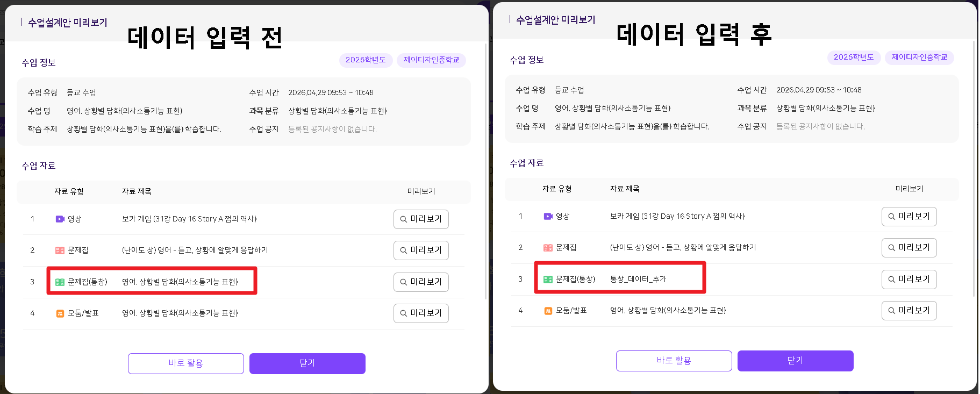Screen dimensions: 980x394
Task: Open 미리보기 for left panel row 3
Action: [x=421, y=282]
